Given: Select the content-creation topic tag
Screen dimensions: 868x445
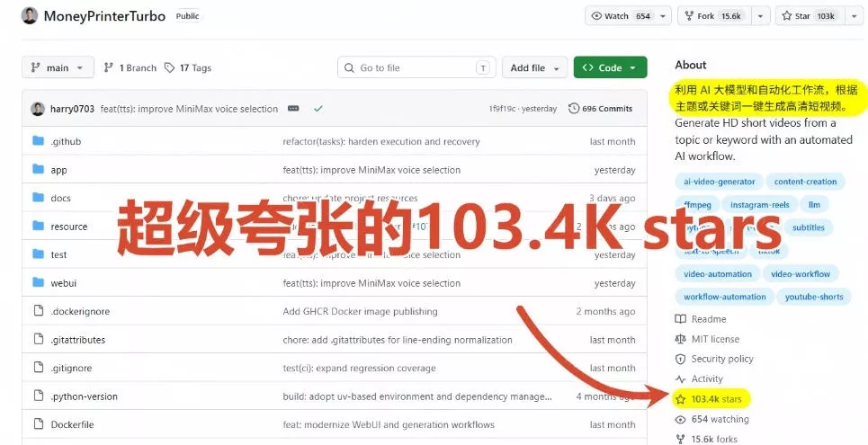Looking at the screenshot, I should [x=805, y=182].
